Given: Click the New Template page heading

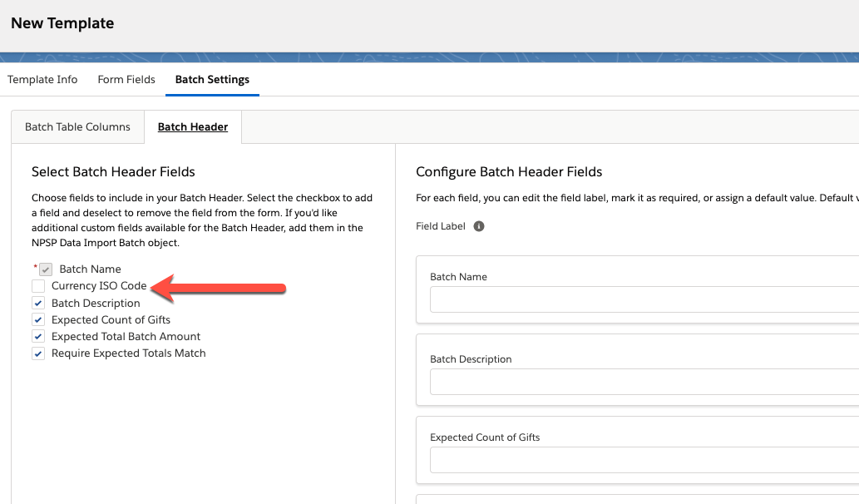Looking at the screenshot, I should click(62, 23).
